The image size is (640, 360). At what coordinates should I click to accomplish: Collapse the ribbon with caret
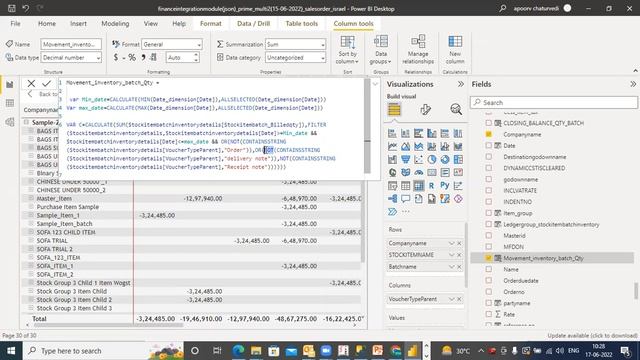pyautogui.click(x=635, y=71)
